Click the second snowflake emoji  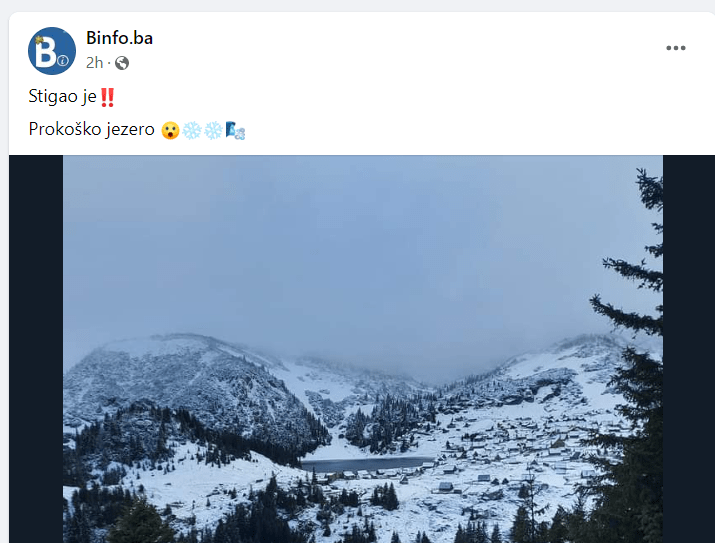[213, 130]
